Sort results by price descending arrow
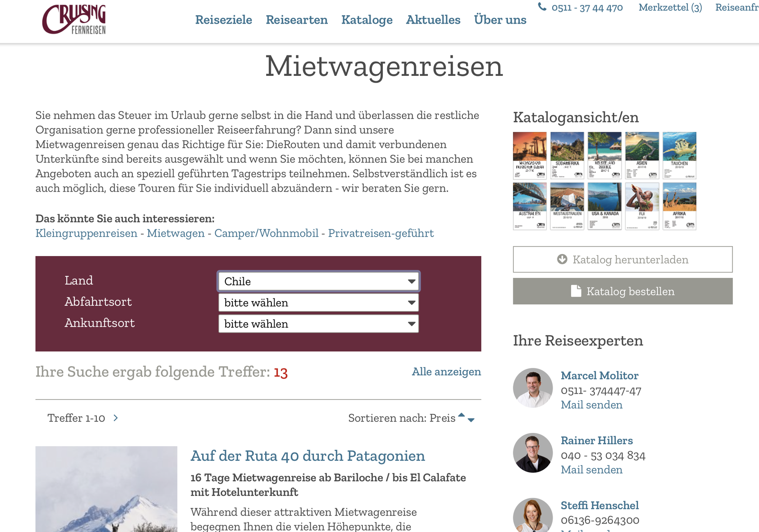The width and height of the screenshot is (759, 532). (471, 420)
